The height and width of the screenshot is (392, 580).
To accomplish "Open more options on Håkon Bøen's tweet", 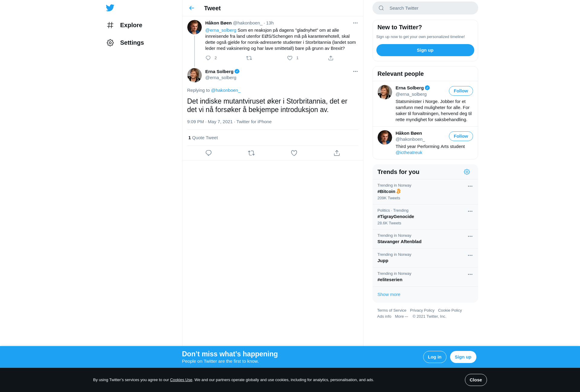I will click(x=355, y=23).
